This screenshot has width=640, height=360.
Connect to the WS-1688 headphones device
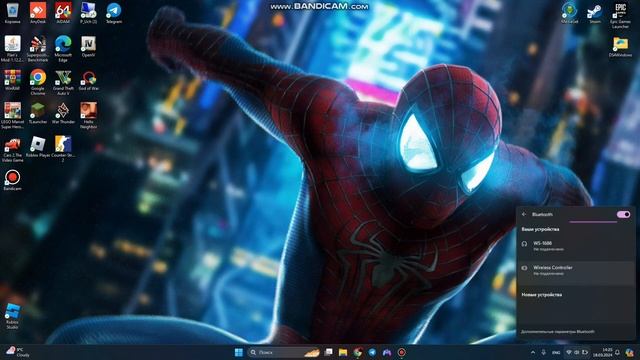point(576,246)
